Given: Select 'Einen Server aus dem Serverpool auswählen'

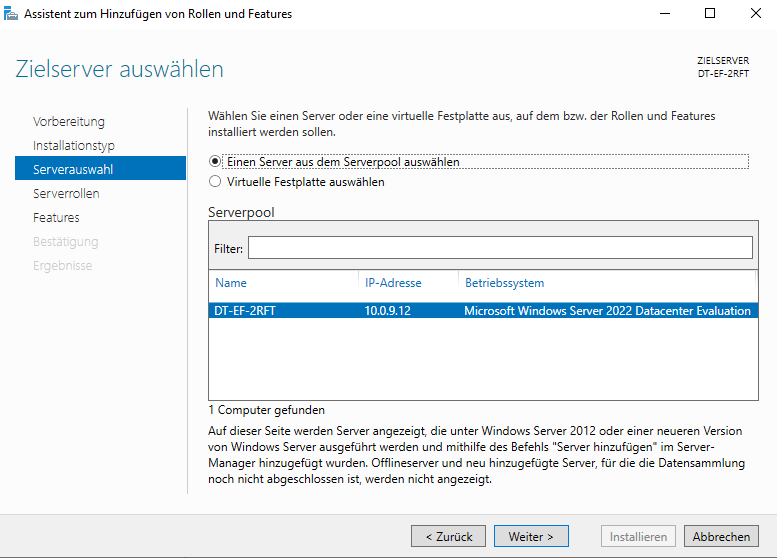Looking at the screenshot, I should [x=215, y=161].
